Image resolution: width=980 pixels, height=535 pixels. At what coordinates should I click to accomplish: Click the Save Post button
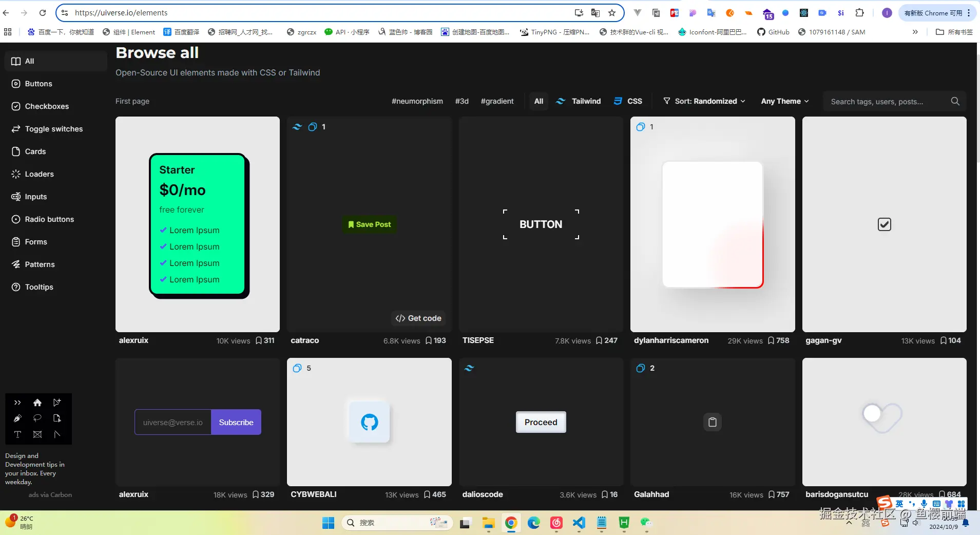point(369,224)
